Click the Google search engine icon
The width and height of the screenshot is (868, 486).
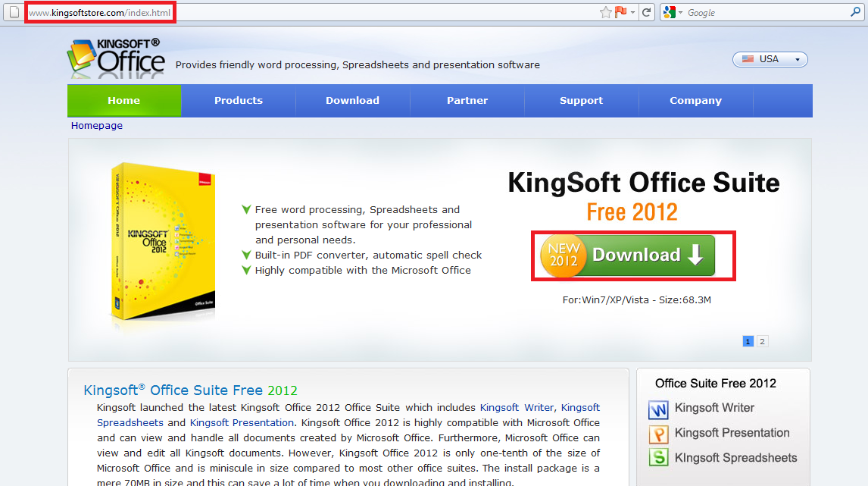pos(670,12)
